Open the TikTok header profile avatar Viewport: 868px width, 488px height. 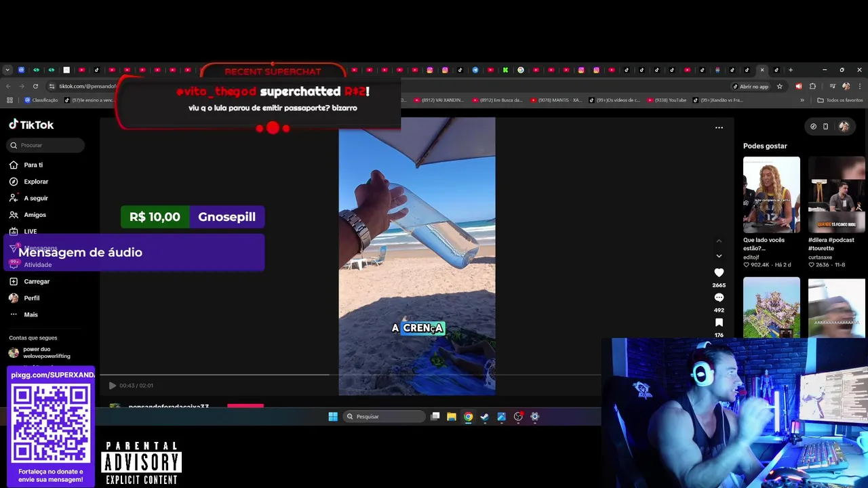point(844,126)
